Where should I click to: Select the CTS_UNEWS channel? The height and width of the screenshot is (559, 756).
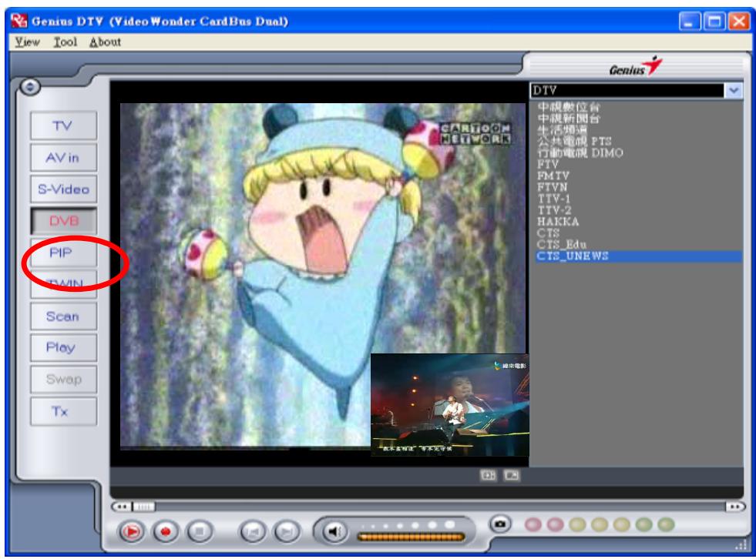638,256
